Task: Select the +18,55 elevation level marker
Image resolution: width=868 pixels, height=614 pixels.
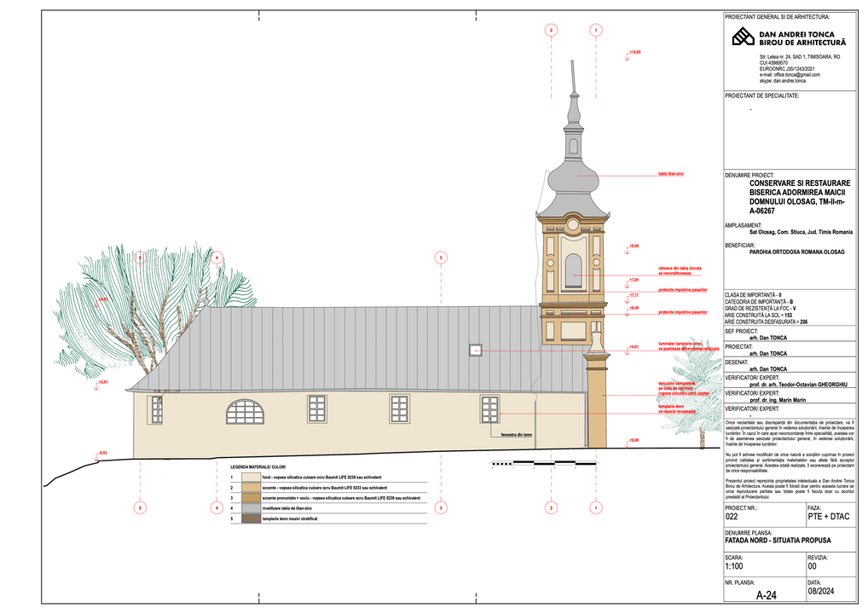Action: [634, 53]
